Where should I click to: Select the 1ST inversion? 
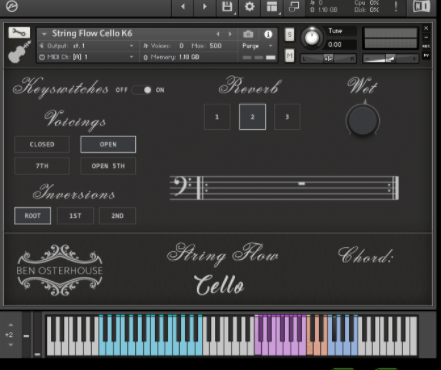pos(75,216)
